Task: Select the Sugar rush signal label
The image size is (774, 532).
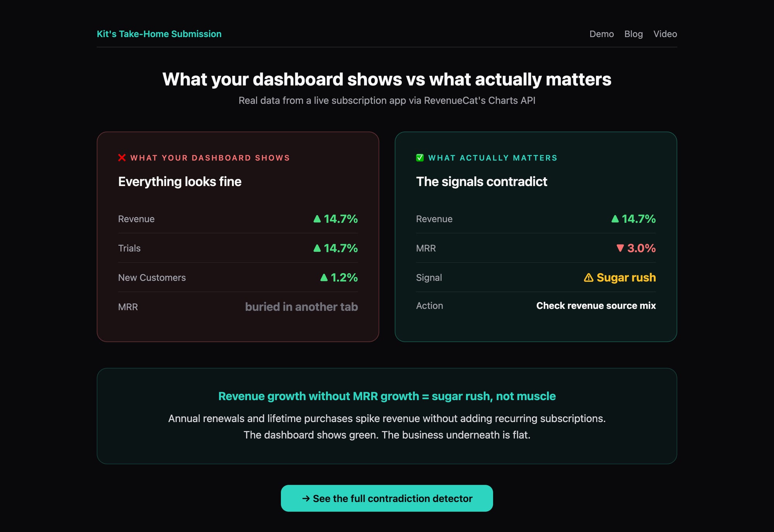Action: [626, 277]
